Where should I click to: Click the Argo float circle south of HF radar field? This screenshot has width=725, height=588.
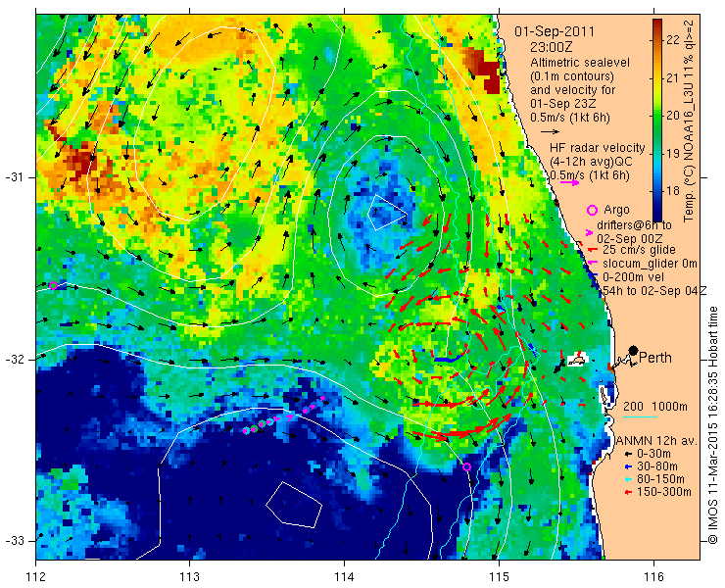(466, 466)
